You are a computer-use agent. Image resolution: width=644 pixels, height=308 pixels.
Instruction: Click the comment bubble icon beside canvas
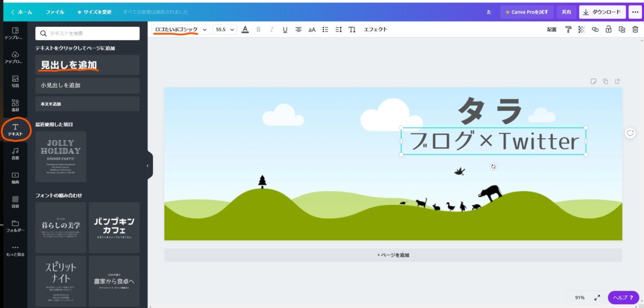tap(631, 133)
